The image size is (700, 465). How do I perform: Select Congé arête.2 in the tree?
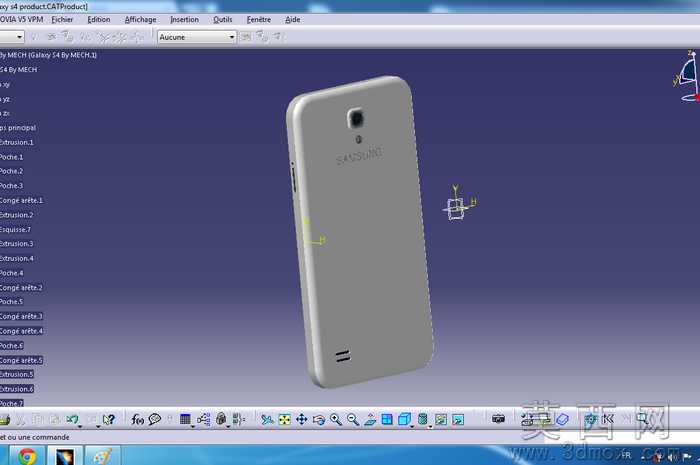(21, 288)
